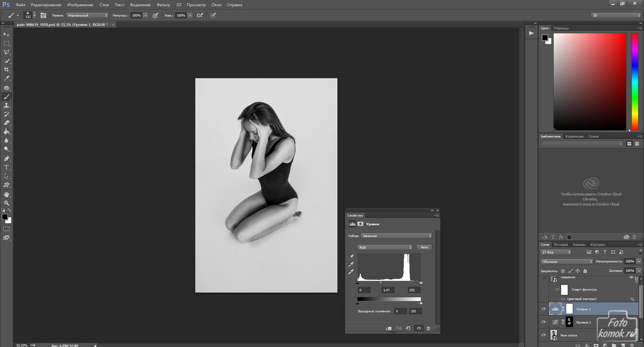The image size is (644, 347).
Task: Pick the Type (T) tool
Action: 6,168
